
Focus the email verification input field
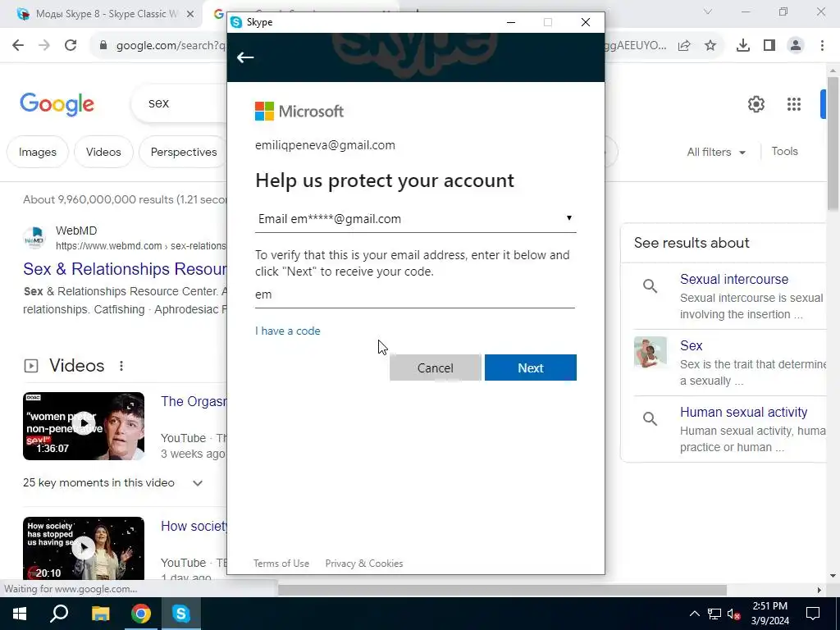coord(414,294)
